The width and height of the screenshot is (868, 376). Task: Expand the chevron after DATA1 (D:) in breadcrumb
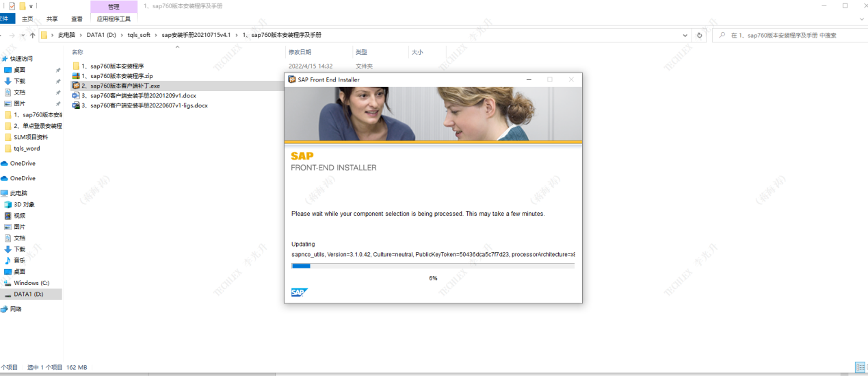click(x=122, y=35)
